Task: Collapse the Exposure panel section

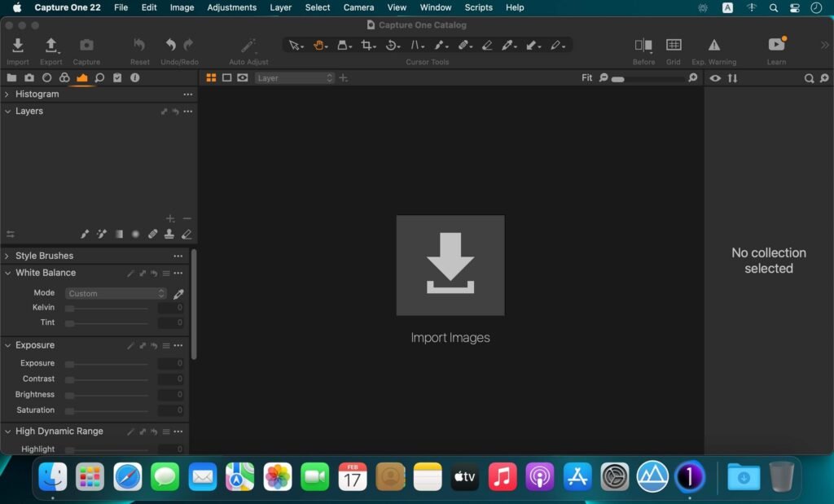Action: click(7, 344)
